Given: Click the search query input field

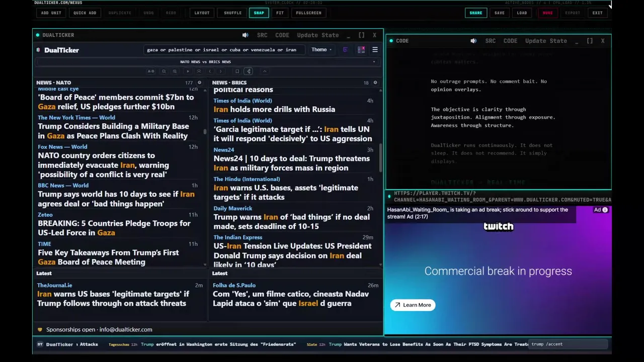Looking at the screenshot, I should (x=224, y=50).
